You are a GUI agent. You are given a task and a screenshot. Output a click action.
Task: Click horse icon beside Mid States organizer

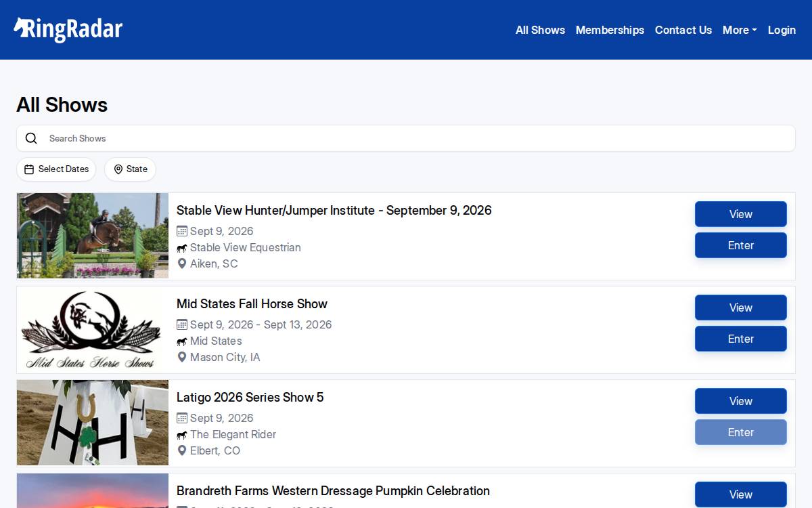click(x=182, y=341)
